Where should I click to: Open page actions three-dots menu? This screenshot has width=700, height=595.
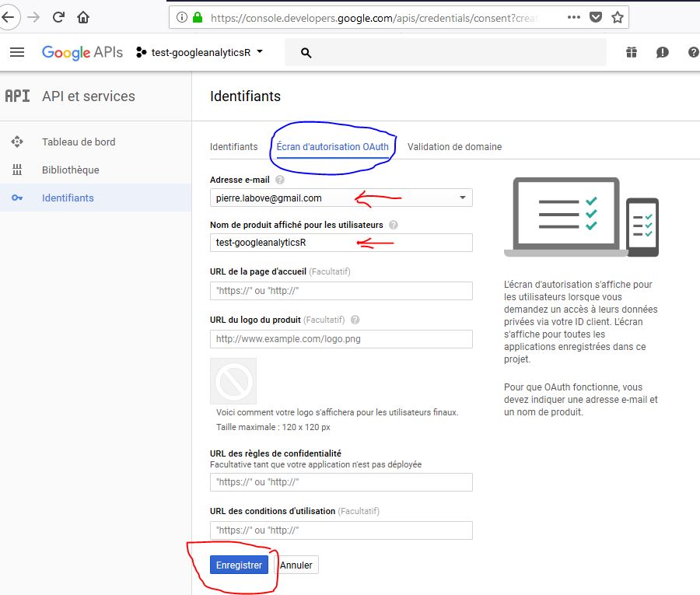coord(574,17)
